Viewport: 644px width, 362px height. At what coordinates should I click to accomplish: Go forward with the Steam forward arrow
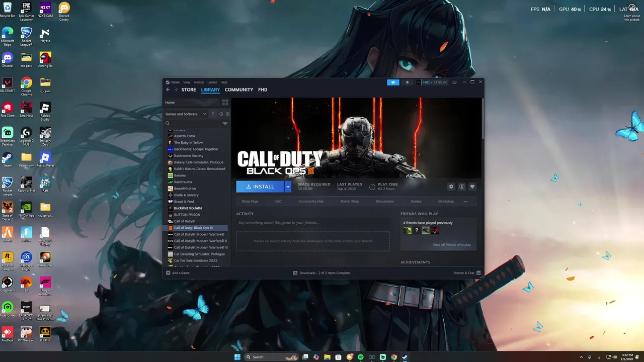(x=176, y=89)
